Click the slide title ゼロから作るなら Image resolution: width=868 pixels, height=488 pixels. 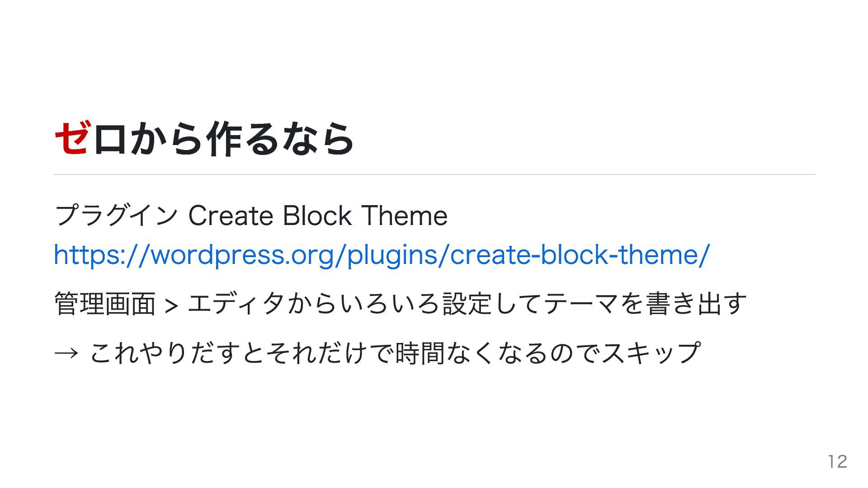[x=204, y=139]
